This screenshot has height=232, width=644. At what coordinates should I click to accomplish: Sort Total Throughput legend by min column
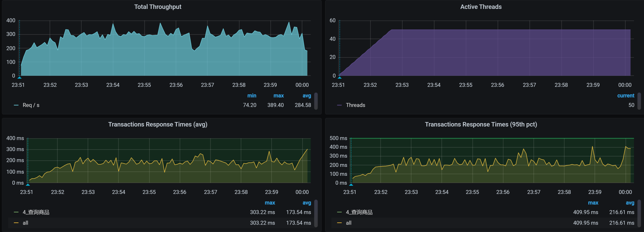tap(252, 96)
